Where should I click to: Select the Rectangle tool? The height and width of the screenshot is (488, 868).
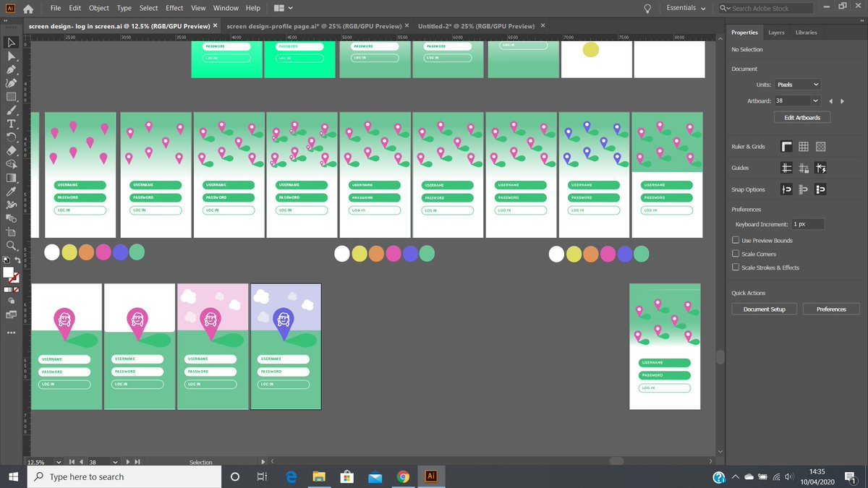point(12,97)
